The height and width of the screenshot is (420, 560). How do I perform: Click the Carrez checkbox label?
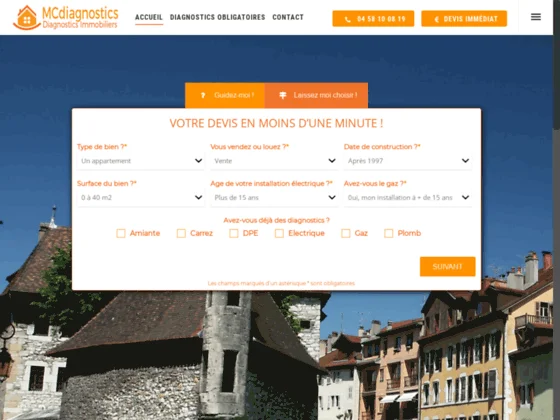(x=201, y=233)
